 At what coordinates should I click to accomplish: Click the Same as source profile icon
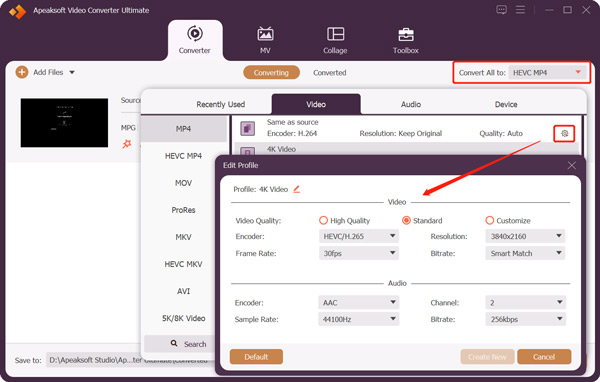click(x=248, y=128)
